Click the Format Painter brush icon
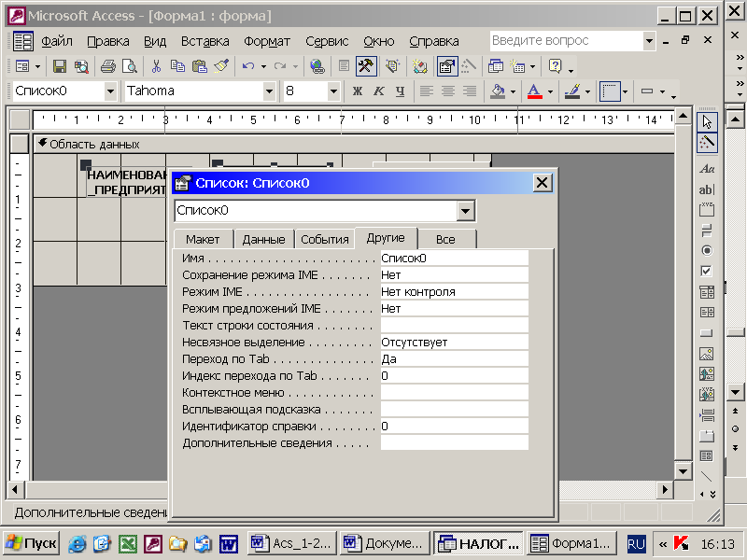 (x=221, y=66)
